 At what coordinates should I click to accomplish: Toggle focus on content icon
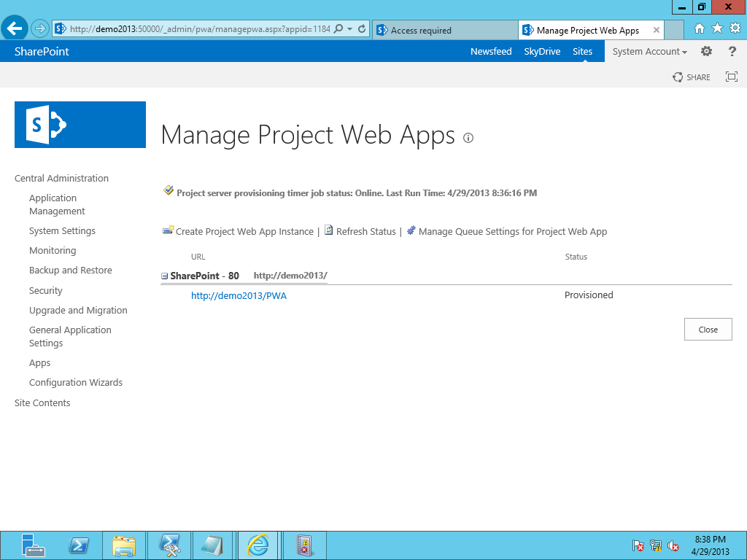pos(731,77)
